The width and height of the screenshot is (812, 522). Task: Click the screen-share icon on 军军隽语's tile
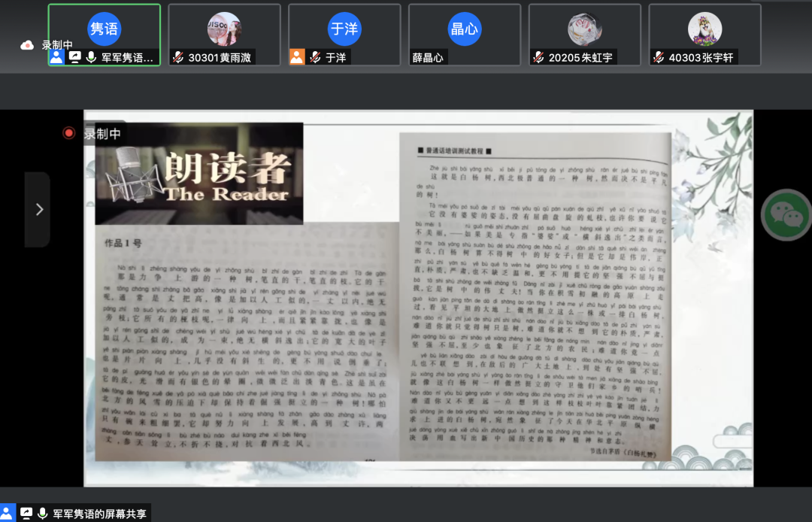coord(75,56)
